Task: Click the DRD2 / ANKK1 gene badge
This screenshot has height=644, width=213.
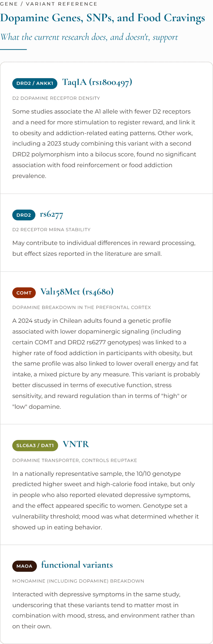Action: (35, 83)
